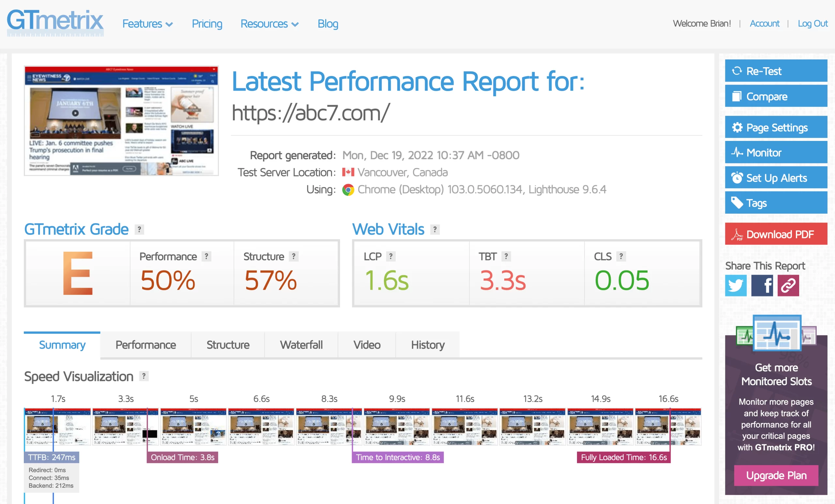
Task: Open the TBT help question mark
Action: tap(506, 256)
